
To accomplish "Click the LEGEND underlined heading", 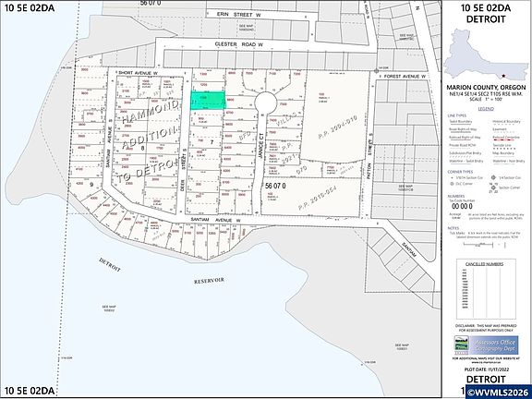I will coord(486,109).
